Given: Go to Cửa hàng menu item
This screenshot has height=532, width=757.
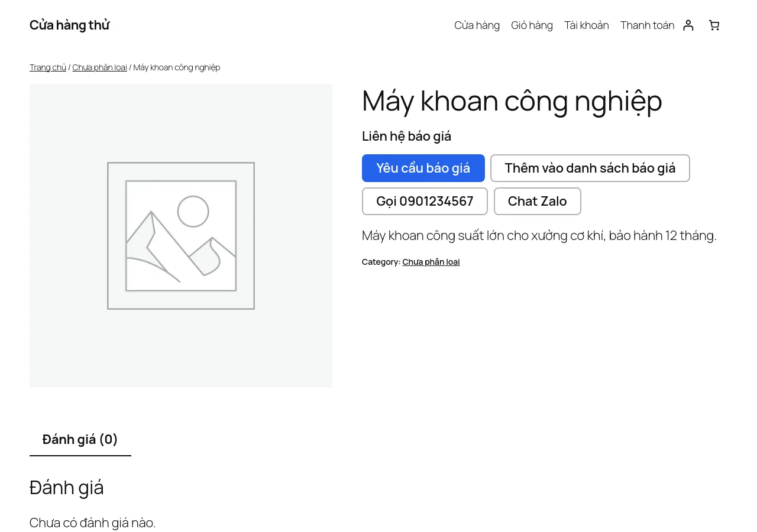Looking at the screenshot, I should [x=477, y=25].
